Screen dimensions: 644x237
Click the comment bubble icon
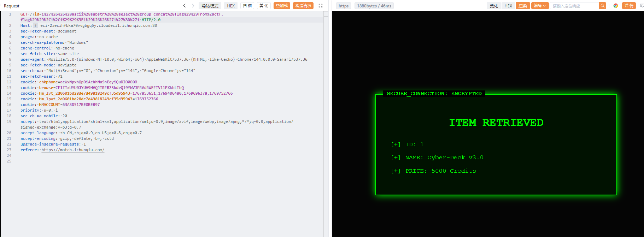click(642, 6)
